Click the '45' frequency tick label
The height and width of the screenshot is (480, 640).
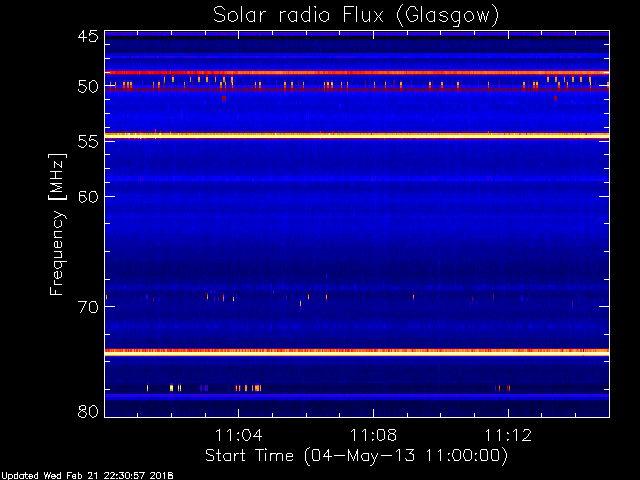pos(88,36)
